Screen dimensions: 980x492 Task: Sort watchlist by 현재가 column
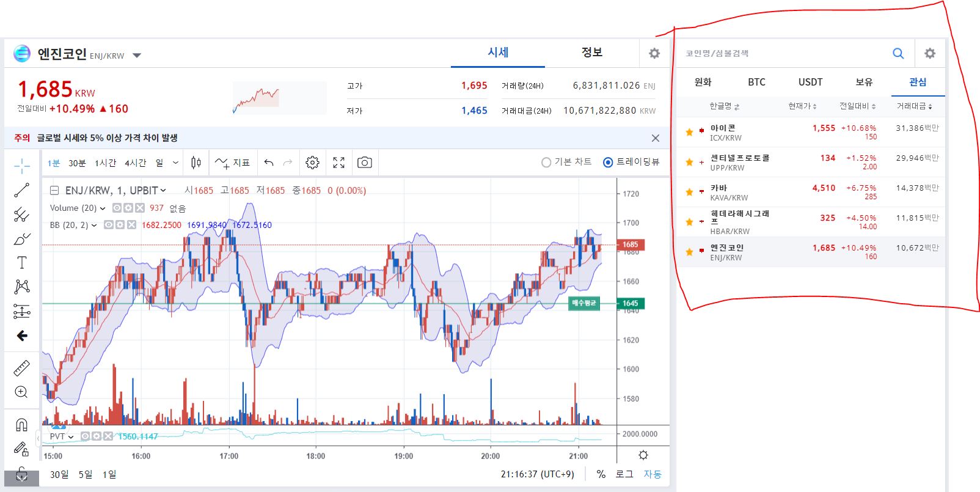click(x=802, y=106)
